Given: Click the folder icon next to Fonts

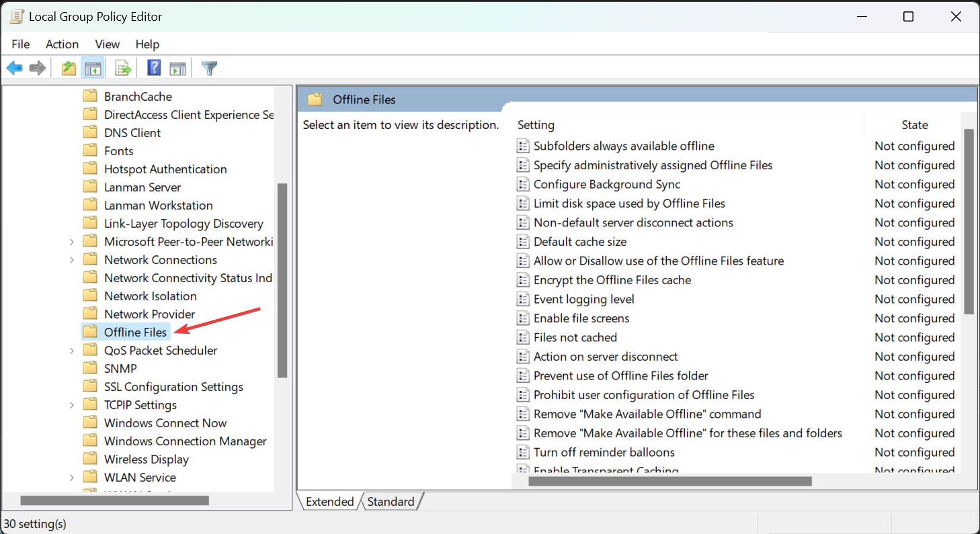Looking at the screenshot, I should tap(90, 150).
